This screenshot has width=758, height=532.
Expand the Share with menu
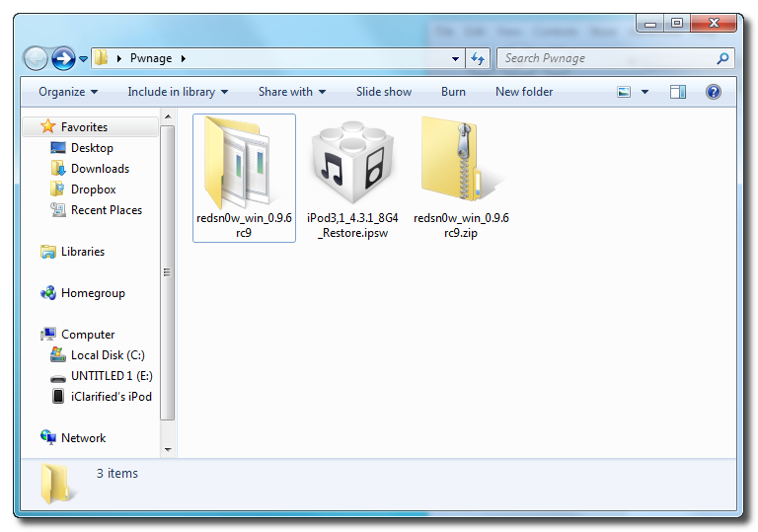click(x=291, y=92)
